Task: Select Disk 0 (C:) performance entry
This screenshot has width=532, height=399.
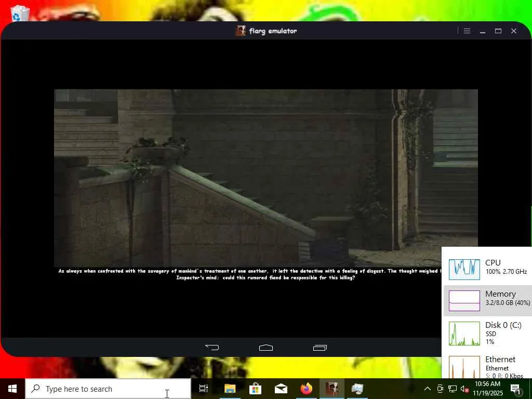Action: click(487, 333)
